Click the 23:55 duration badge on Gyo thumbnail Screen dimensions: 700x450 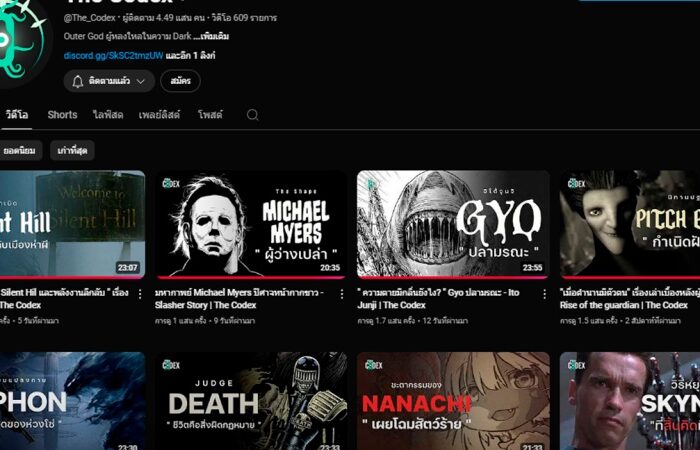(533, 267)
